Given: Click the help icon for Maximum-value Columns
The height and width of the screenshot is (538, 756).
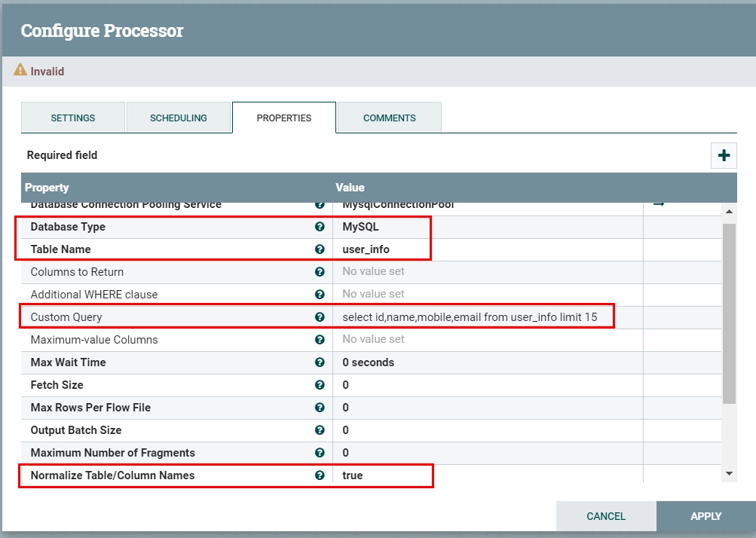Looking at the screenshot, I should (320, 339).
